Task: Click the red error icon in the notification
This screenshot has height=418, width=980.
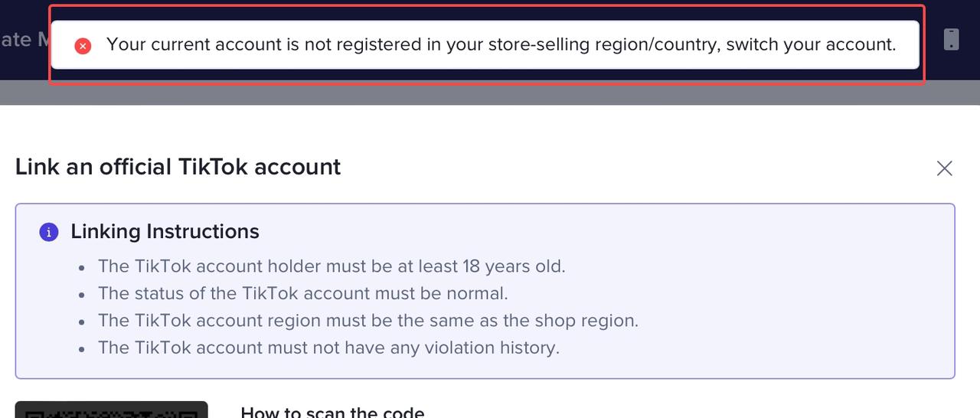Action: [x=83, y=45]
